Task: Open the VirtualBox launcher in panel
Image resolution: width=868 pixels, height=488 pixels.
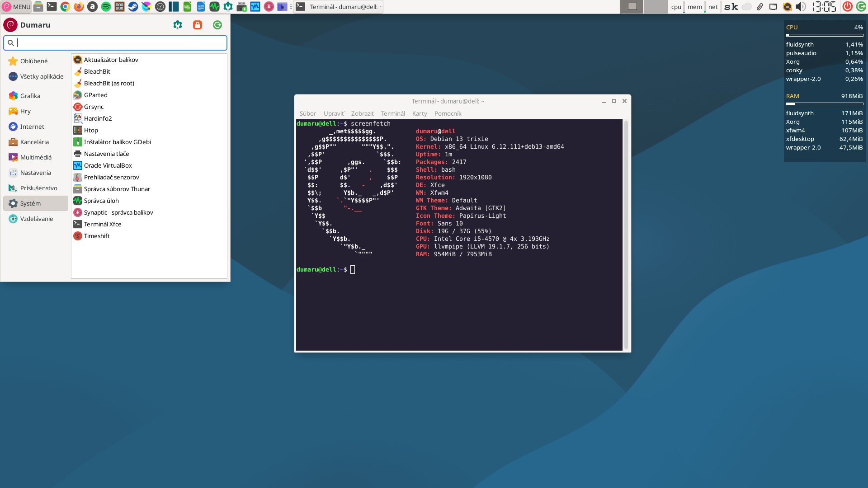Action: pos(255,7)
